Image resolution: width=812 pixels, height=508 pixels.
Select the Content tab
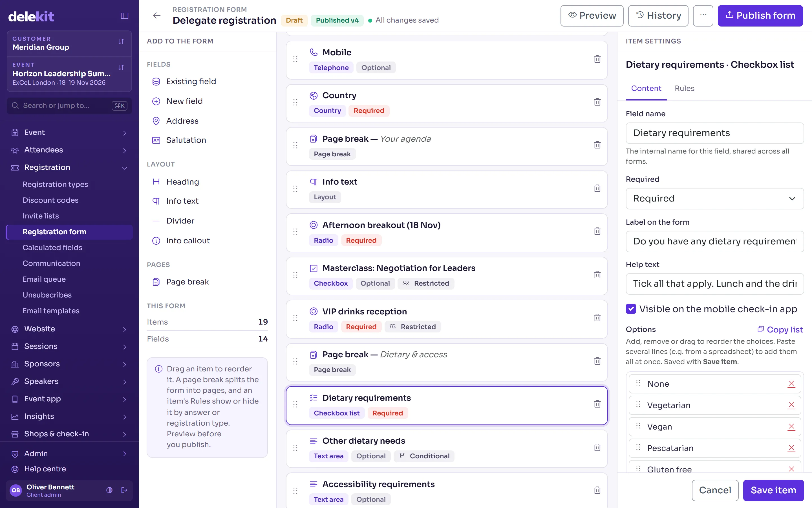pos(646,88)
